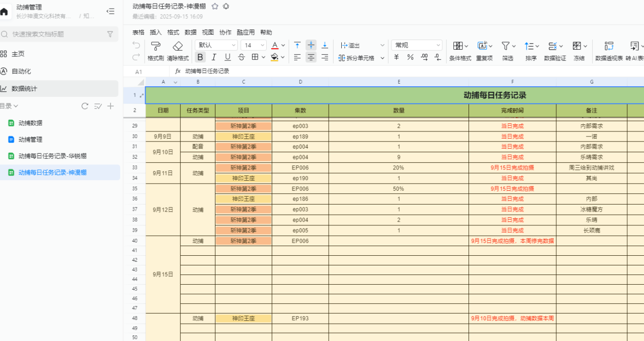
Task: Toggle italic formatting
Action: pyautogui.click(x=214, y=57)
